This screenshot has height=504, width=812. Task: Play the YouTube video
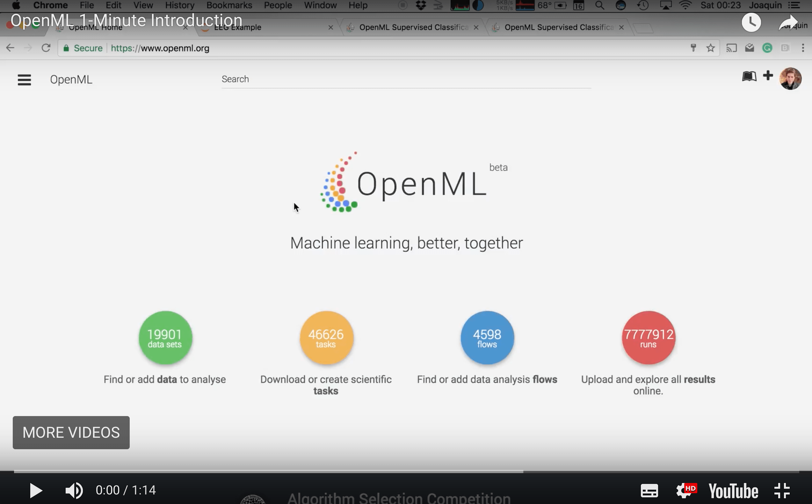pos(36,490)
